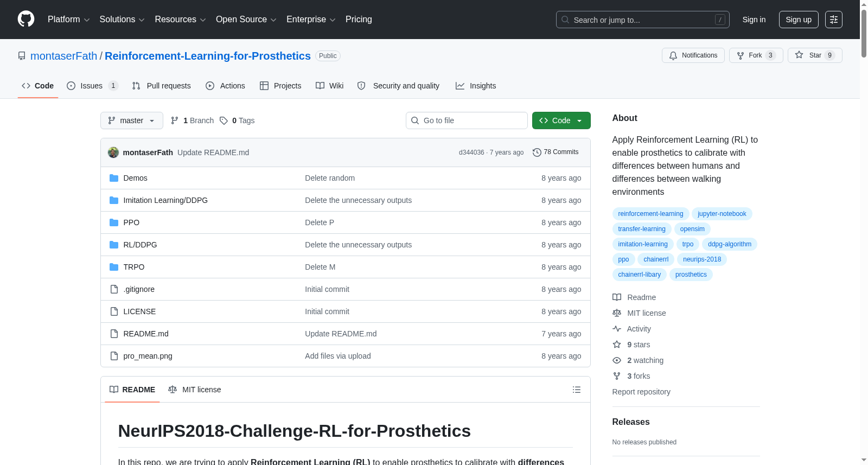Open the appearance settings icon button
Screen dimensions: 868x465
pyautogui.click(x=834, y=20)
